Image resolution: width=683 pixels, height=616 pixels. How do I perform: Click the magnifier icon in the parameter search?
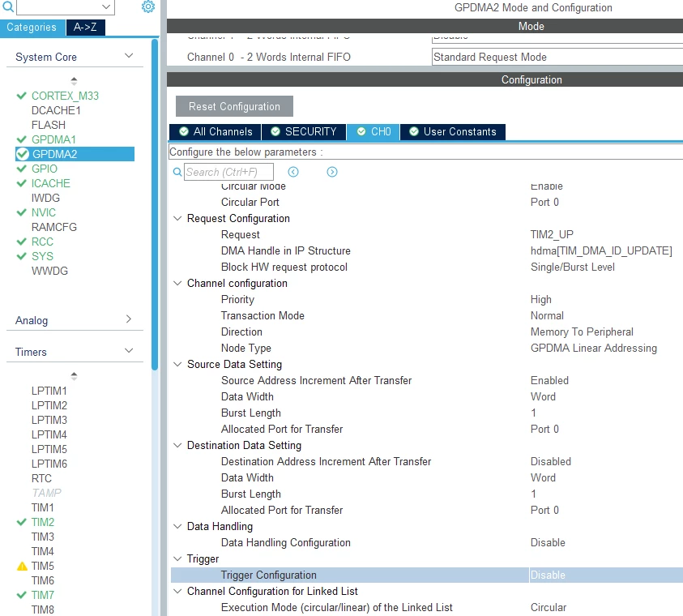[x=177, y=172]
